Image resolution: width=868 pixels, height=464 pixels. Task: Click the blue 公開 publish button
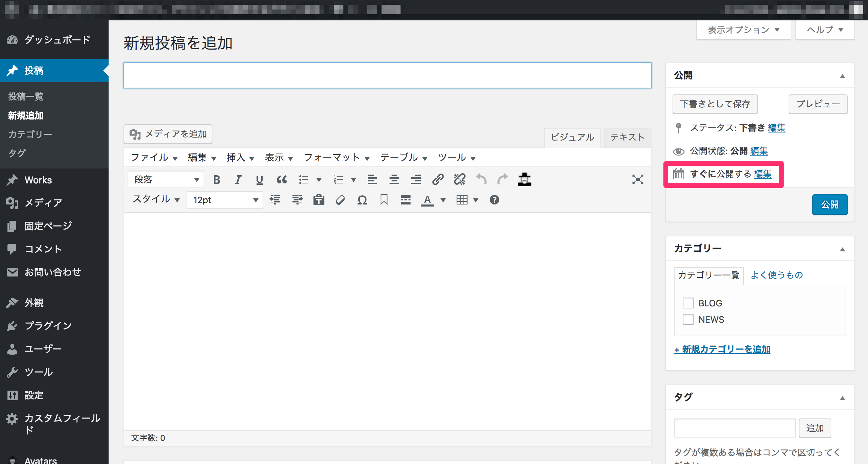[x=829, y=204]
